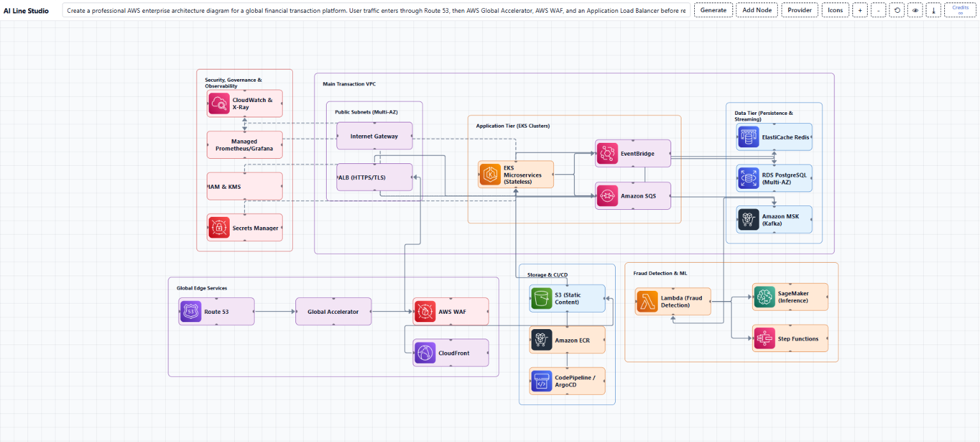
Task: Select the SageMaker Inference icon
Action: (765, 297)
